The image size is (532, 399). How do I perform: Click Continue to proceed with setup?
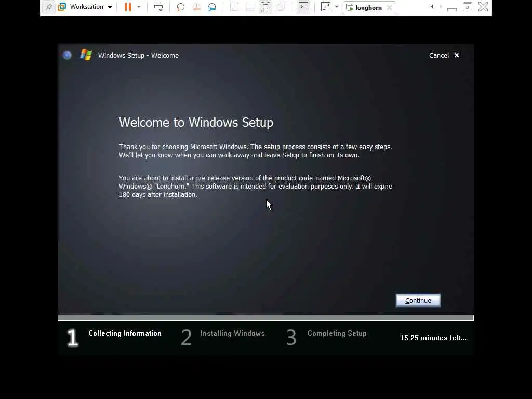click(418, 301)
